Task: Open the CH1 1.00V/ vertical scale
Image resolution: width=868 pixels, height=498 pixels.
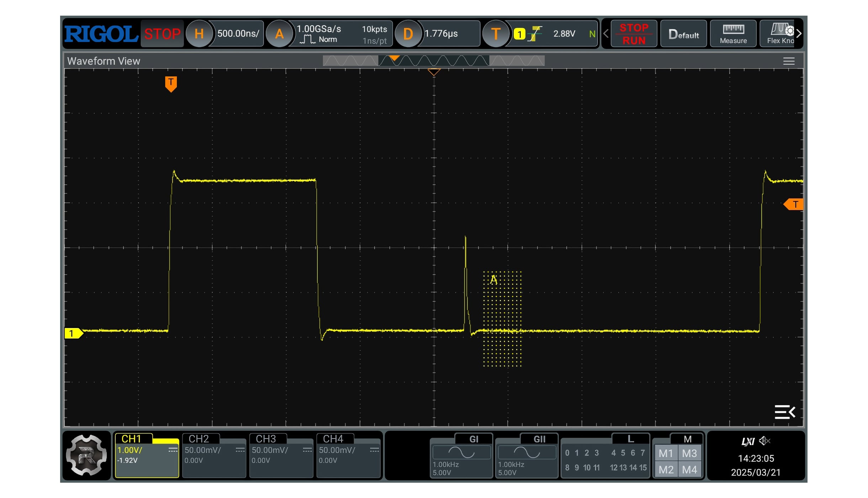Action: (x=130, y=450)
